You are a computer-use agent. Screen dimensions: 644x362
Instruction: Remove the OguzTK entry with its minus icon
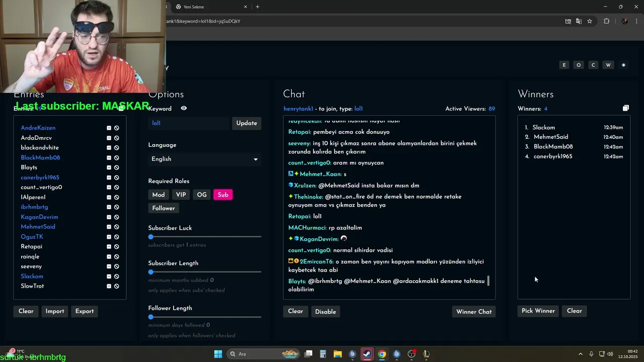[x=109, y=237]
